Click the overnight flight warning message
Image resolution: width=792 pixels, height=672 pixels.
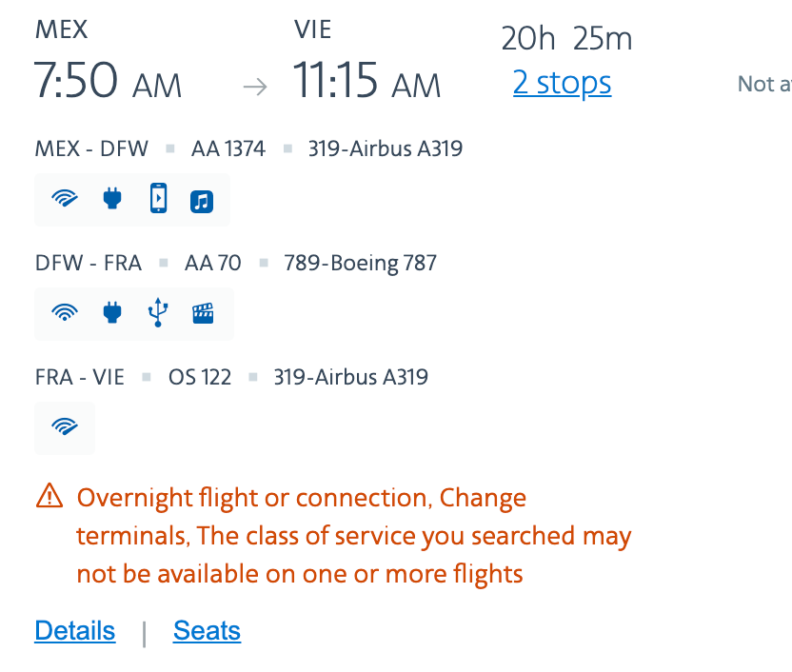pyautogui.click(x=353, y=536)
